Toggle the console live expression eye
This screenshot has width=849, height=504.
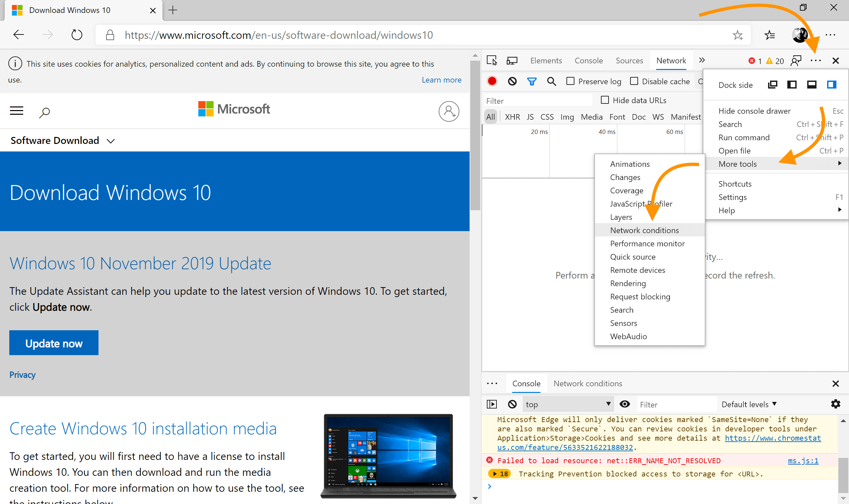pos(624,404)
